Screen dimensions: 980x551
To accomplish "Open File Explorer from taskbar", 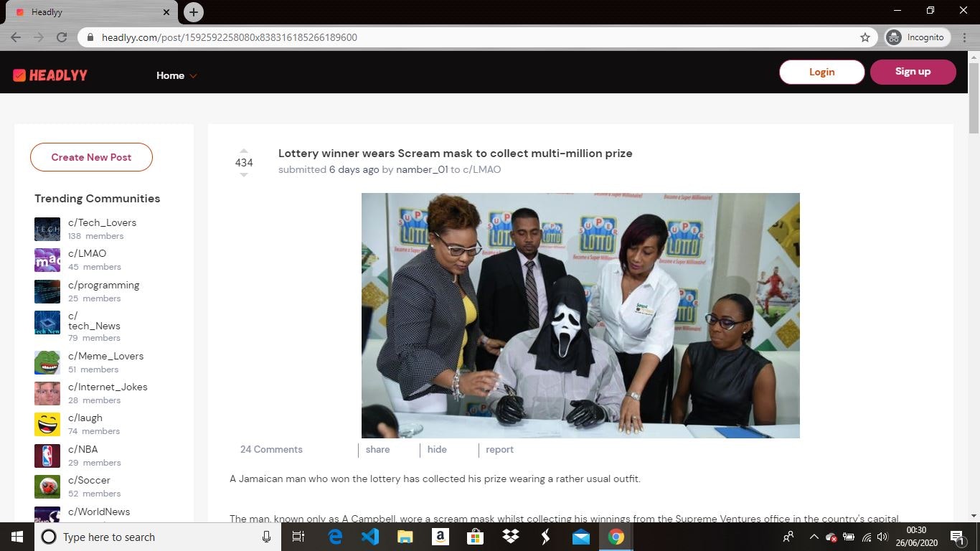I will point(405,537).
